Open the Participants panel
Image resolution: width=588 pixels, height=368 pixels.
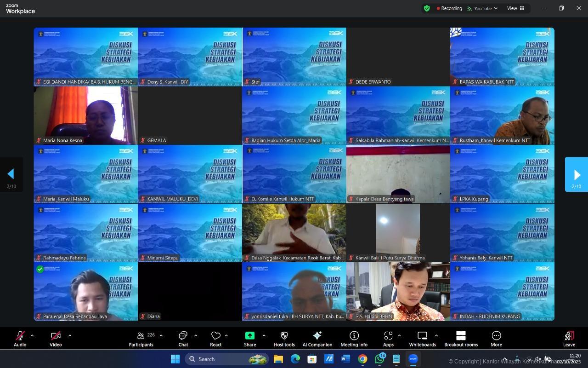click(x=141, y=339)
